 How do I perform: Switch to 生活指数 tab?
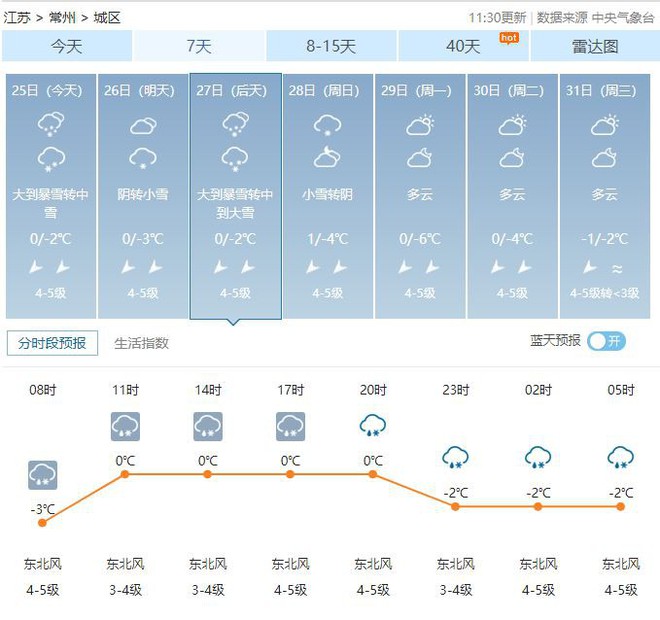coord(141,343)
